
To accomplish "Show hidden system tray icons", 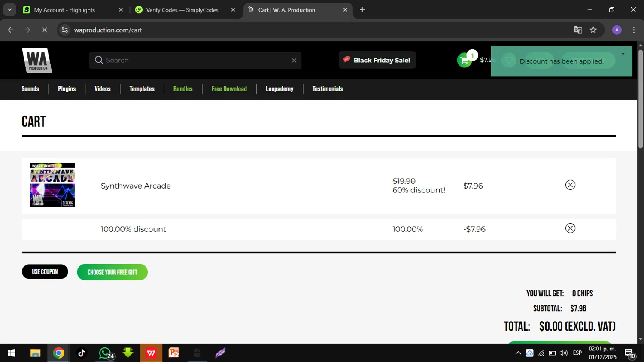I will coord(518,353).
